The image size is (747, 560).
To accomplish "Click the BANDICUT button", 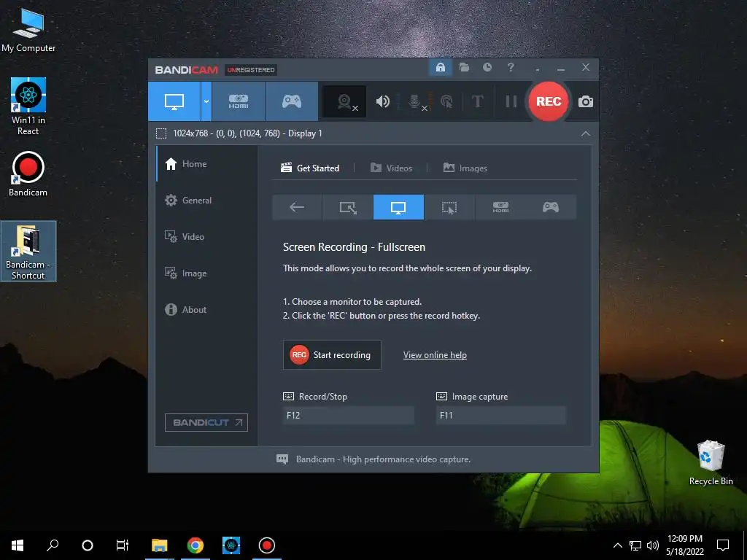I will tap(206, 422).
